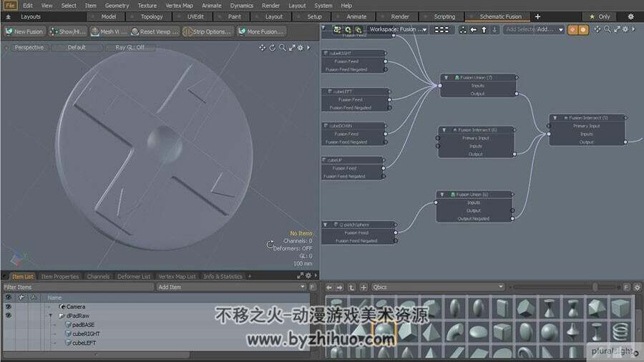Viewport: 644px width, 362px height.
Task: Select the bent pipe Qbic preset
Action: tap(454, 331)
